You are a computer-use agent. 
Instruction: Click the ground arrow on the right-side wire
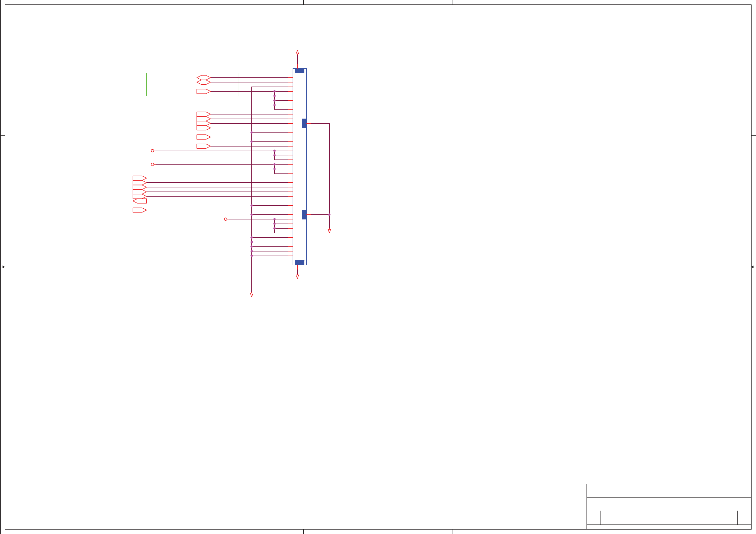coord(329,231)
